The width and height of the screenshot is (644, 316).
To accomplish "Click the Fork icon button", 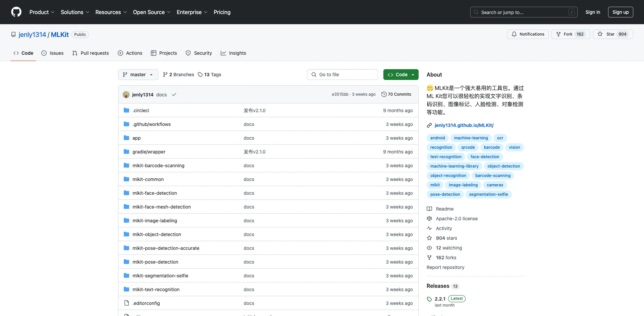I will coord(558,34).
